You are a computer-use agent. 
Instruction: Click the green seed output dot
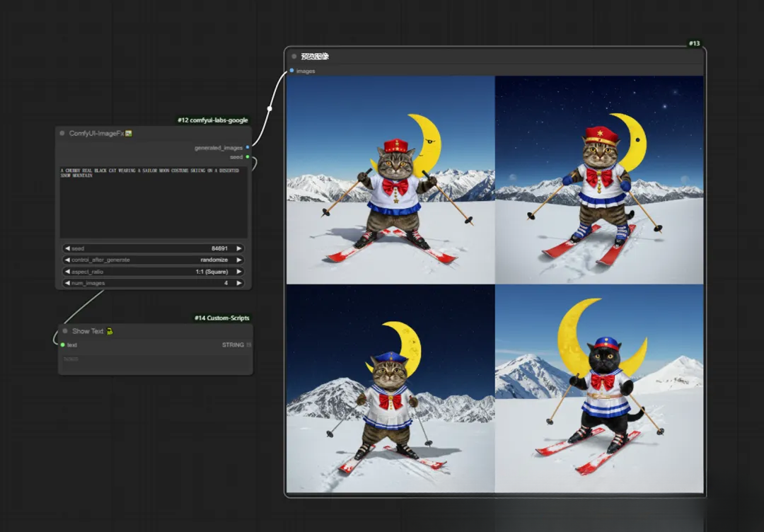248,157
